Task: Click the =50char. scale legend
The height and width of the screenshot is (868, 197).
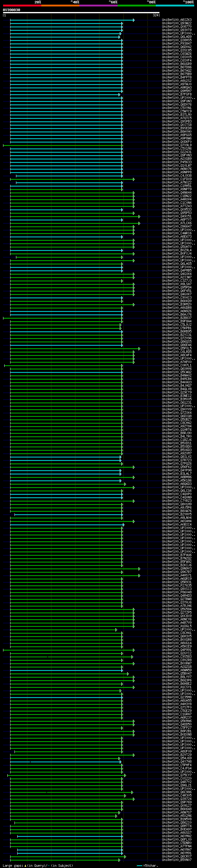Action: coord(147,866)
